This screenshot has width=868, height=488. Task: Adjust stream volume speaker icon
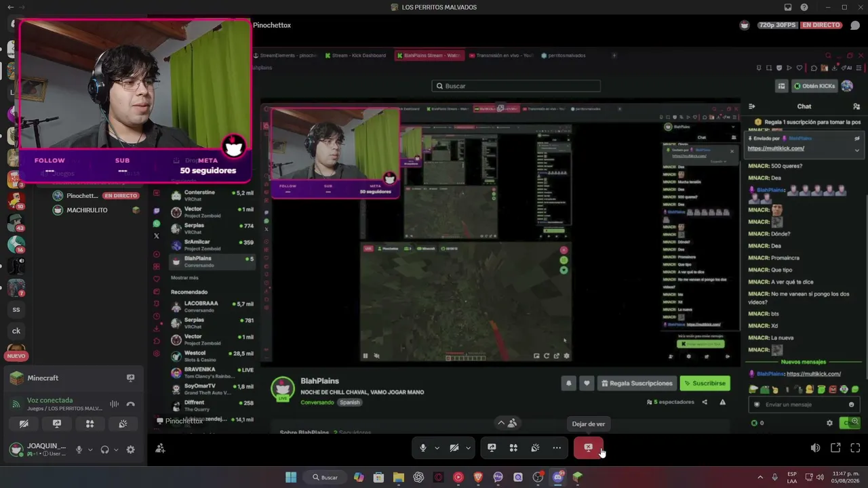[x=815, y=448]
